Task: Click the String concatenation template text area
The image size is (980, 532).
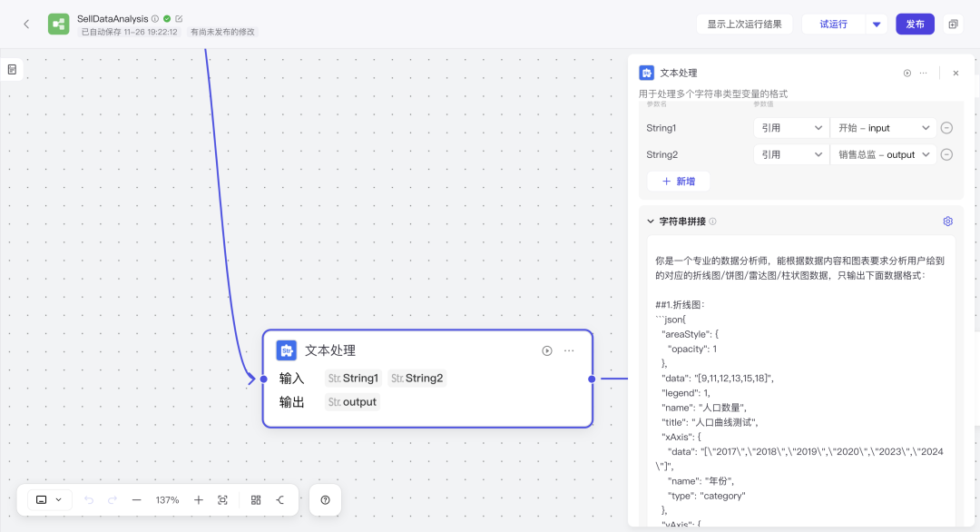Action: (x=800, y=381)
